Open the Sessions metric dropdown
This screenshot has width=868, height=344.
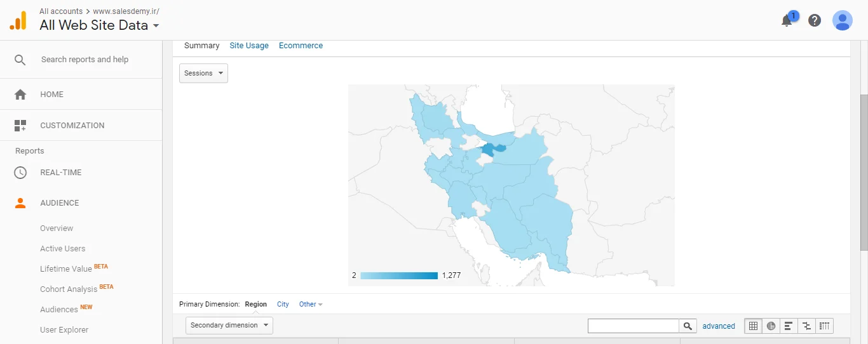[203, 73]
